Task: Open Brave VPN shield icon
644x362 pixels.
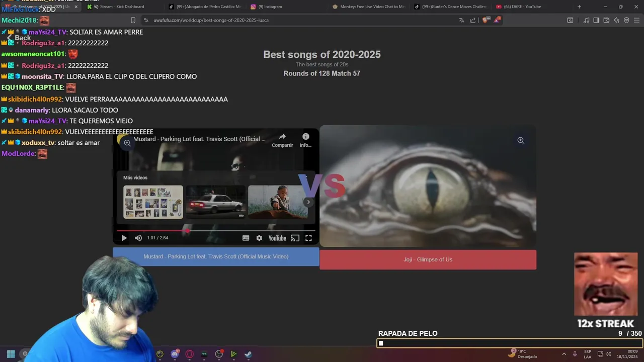Action: click(626, 20)
